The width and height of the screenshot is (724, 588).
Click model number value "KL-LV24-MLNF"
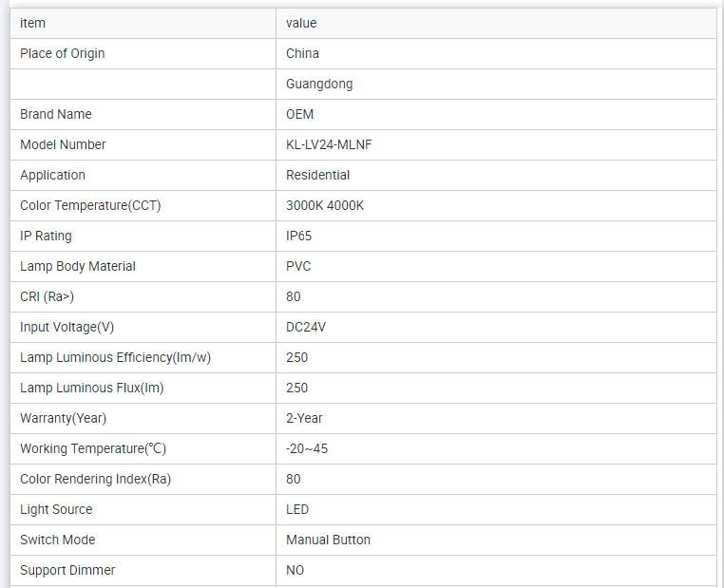click(x=335, y=144)
